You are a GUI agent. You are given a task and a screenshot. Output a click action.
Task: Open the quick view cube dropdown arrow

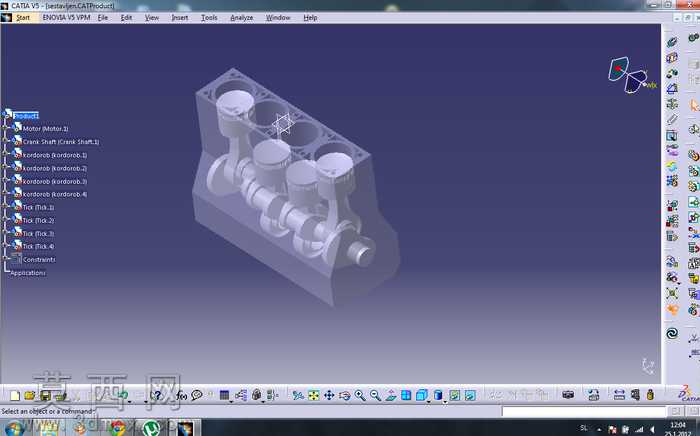tap(429, 402)
